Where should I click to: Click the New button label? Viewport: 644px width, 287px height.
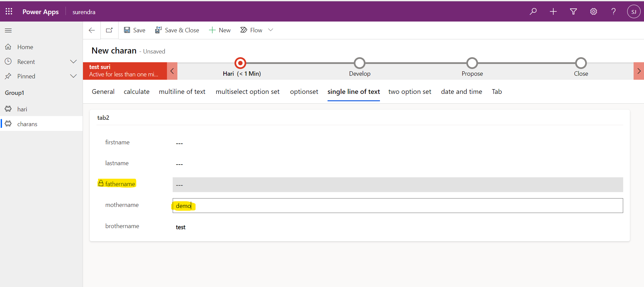(225, 30)
